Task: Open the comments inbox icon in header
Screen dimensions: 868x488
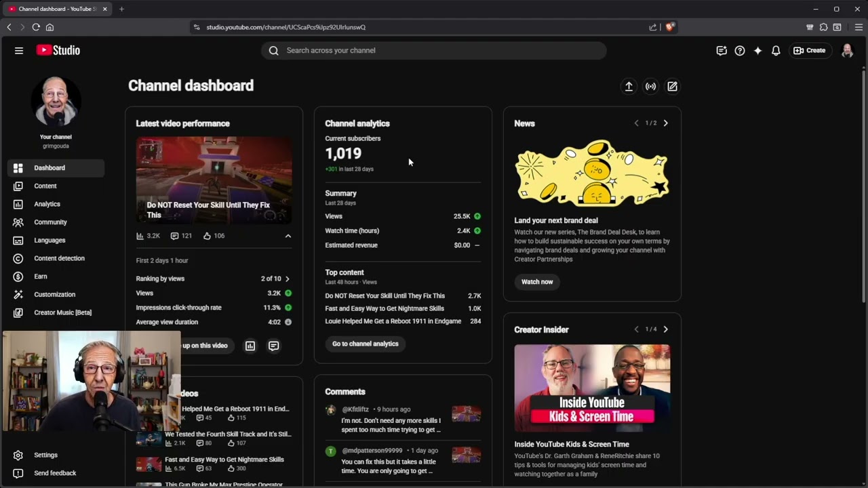Action: (x=722, y=50)
